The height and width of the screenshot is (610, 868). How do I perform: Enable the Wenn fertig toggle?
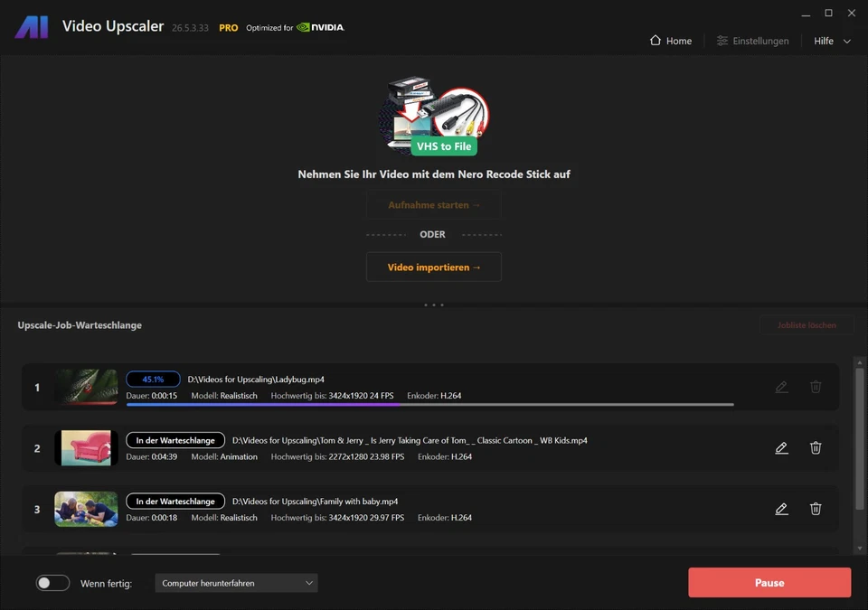click(x=52, y=583)
